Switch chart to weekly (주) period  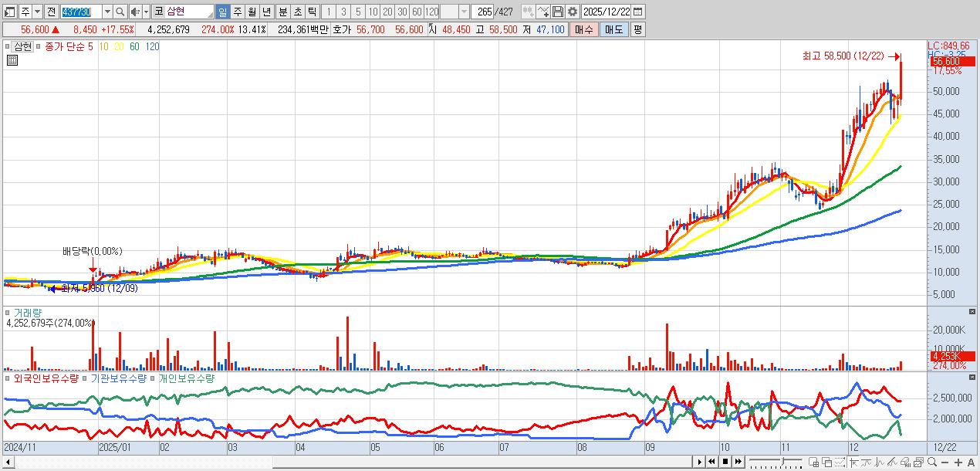coord(237,12)
